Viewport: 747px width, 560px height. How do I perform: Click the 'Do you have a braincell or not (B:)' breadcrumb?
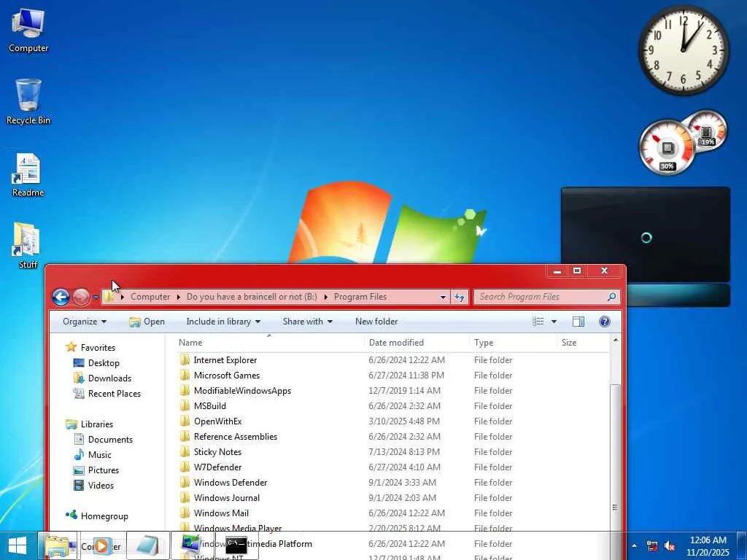tap(252, 297)
